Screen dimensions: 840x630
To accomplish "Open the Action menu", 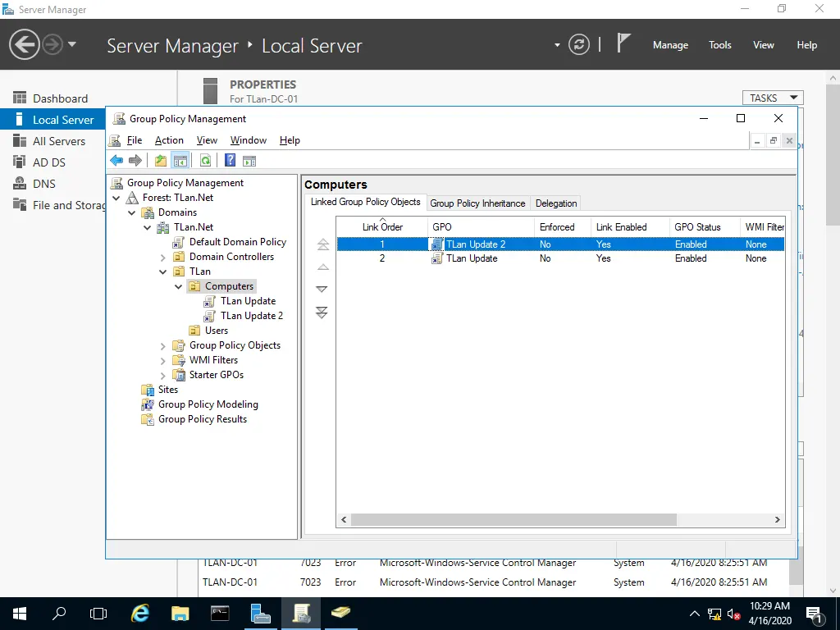I will [x=169, y=140].
